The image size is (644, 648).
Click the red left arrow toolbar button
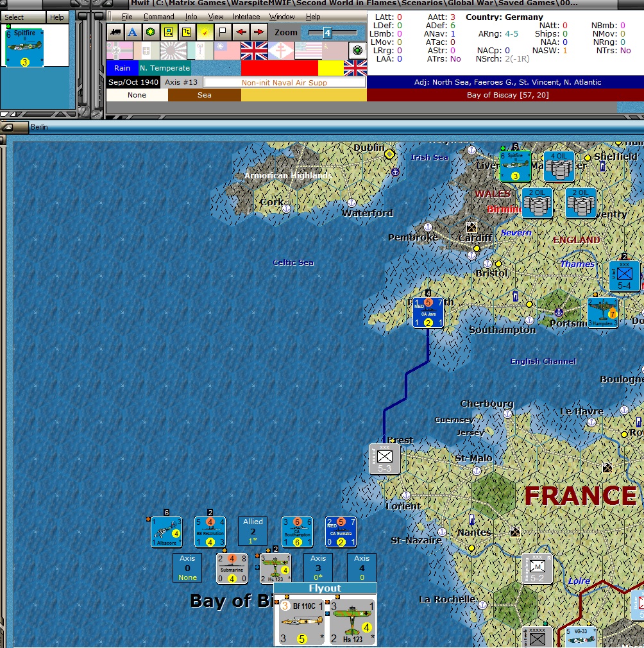click(x=241, y=32)
